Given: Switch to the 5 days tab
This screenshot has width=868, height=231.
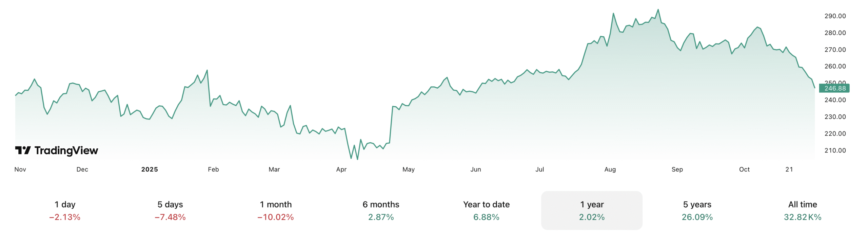Looking at the screenshot, I should coord(170,210).
